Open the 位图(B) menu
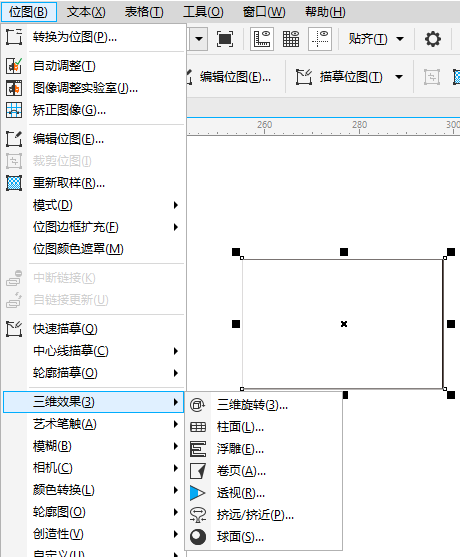Viewport: 460px width, 557px height. point(28,12)
